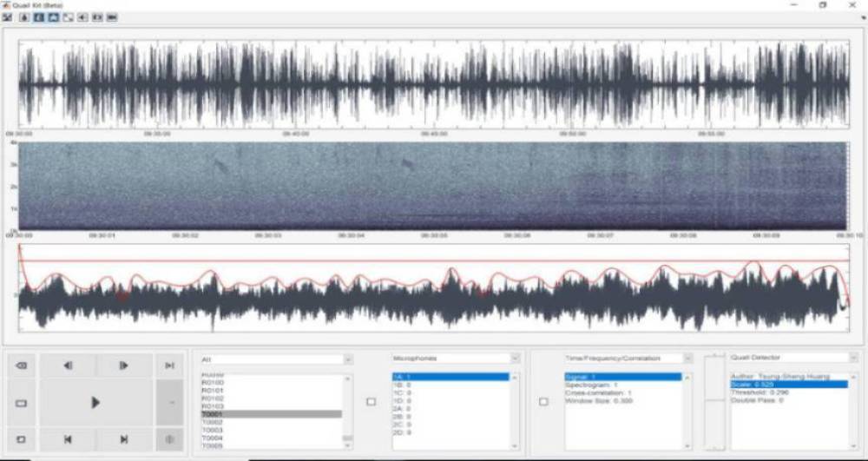Select microphone 2D in the list
The height and width of the screenshot is (461, 868).
450,432
